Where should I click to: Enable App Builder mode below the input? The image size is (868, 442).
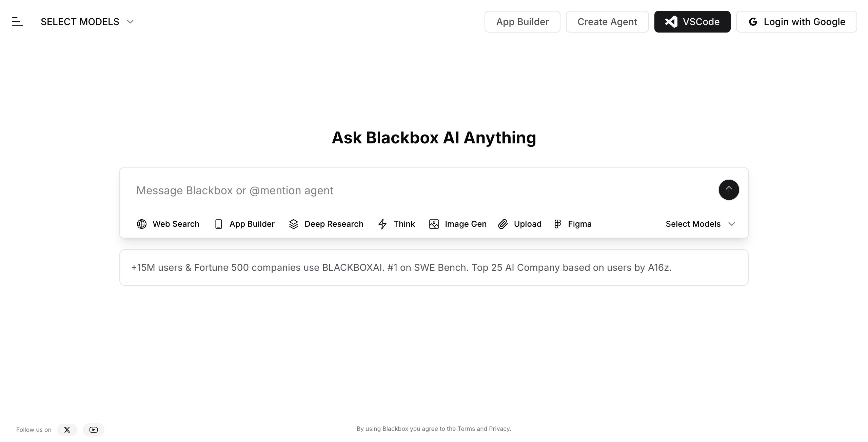click(245, 224)
